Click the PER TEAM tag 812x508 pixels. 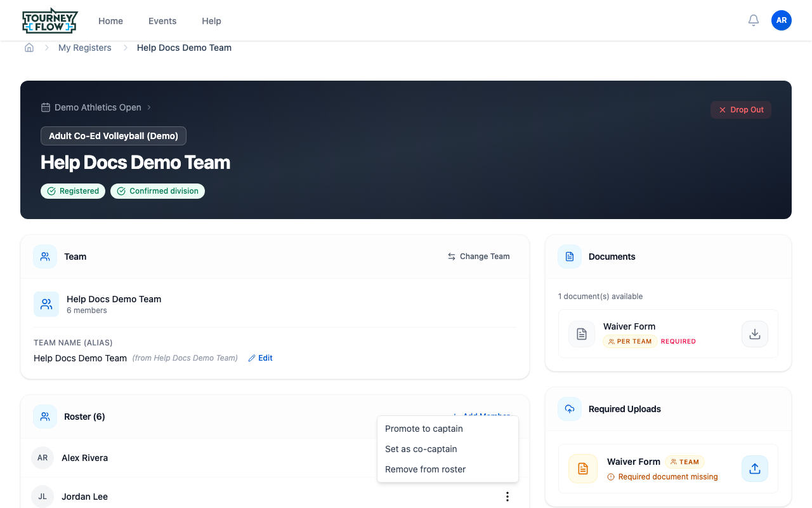pos(630,342)
